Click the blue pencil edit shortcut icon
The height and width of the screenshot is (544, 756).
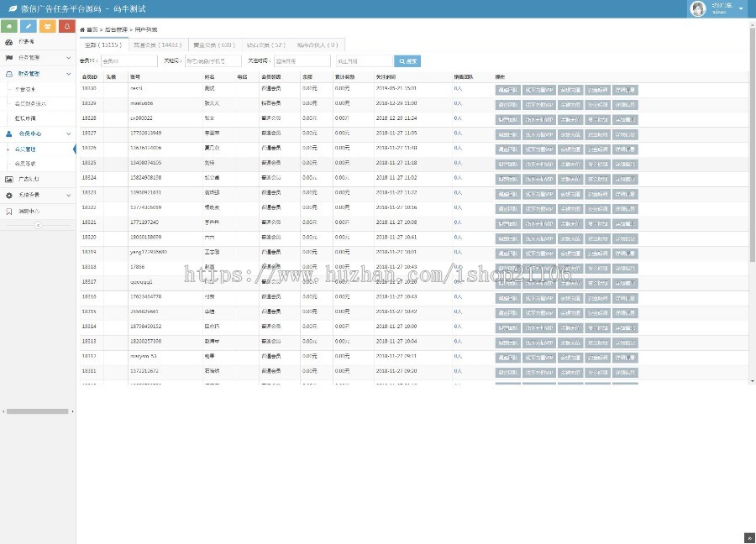pyautogui.click(x=29, y=26)
